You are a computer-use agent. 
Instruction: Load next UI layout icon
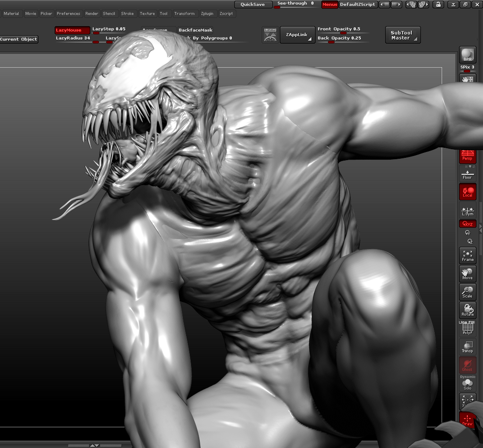(x=423, y=4)
